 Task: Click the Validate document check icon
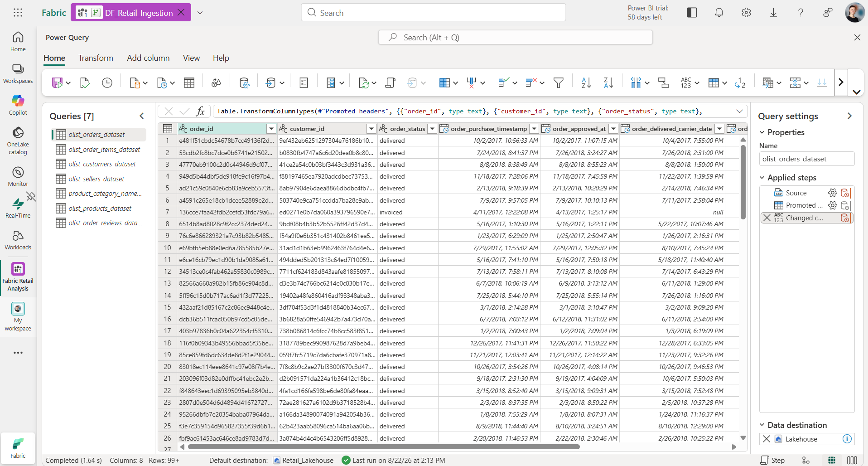pos(85,83)
